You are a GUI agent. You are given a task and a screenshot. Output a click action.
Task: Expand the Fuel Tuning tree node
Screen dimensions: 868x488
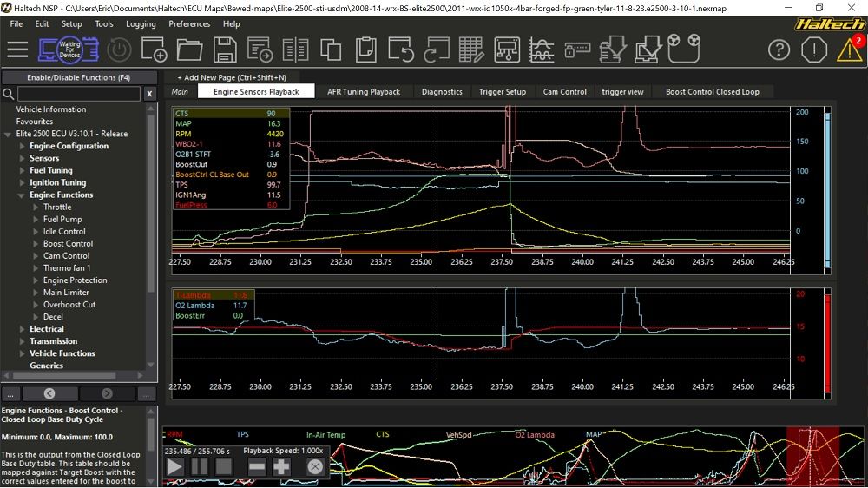pyautogui.click(x=23, y=170)
